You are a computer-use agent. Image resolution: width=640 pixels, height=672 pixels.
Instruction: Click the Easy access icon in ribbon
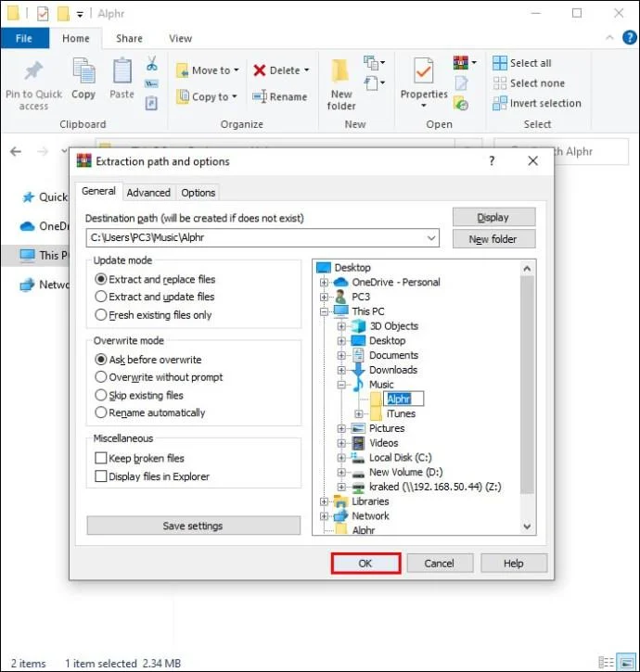pos(371,82)
